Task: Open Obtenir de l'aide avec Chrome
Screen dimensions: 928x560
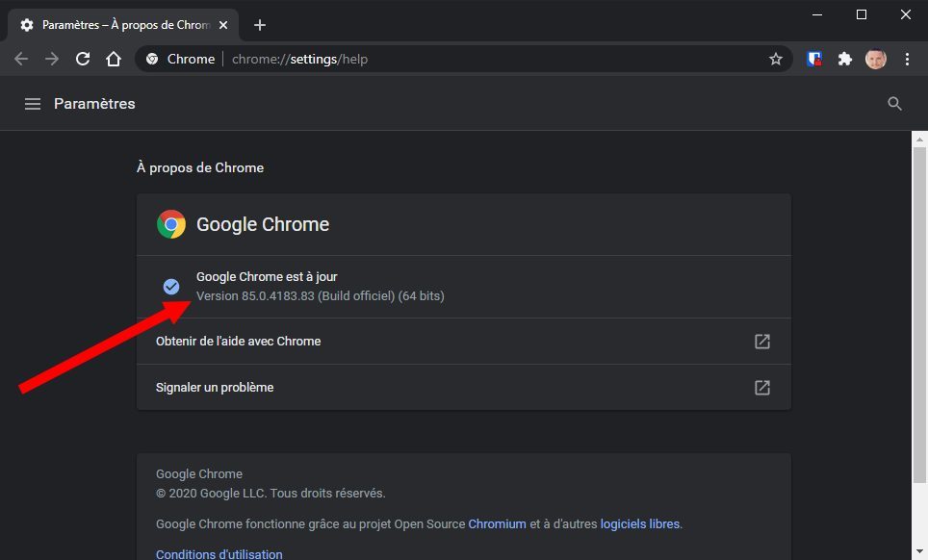Action: click(x=463, y=342)
